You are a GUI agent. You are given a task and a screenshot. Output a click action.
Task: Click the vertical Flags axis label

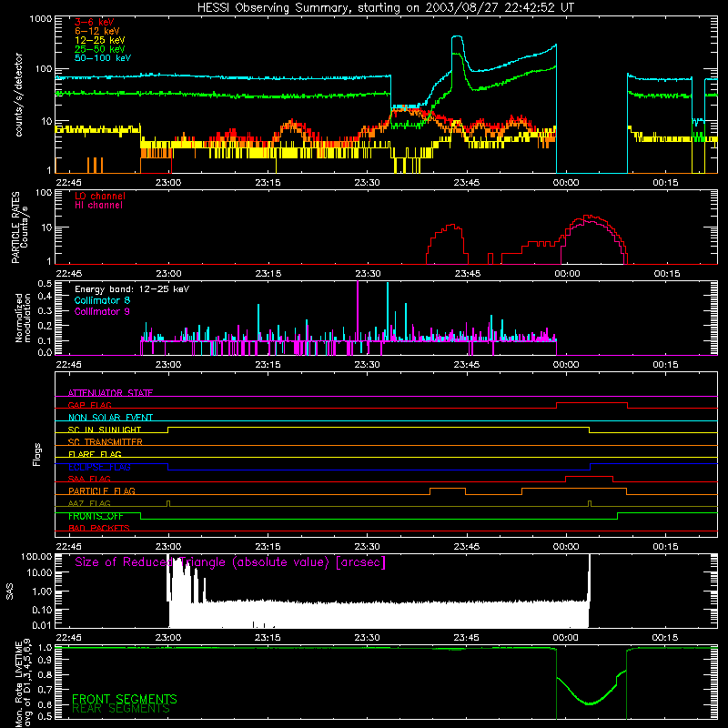coord(37,454)
